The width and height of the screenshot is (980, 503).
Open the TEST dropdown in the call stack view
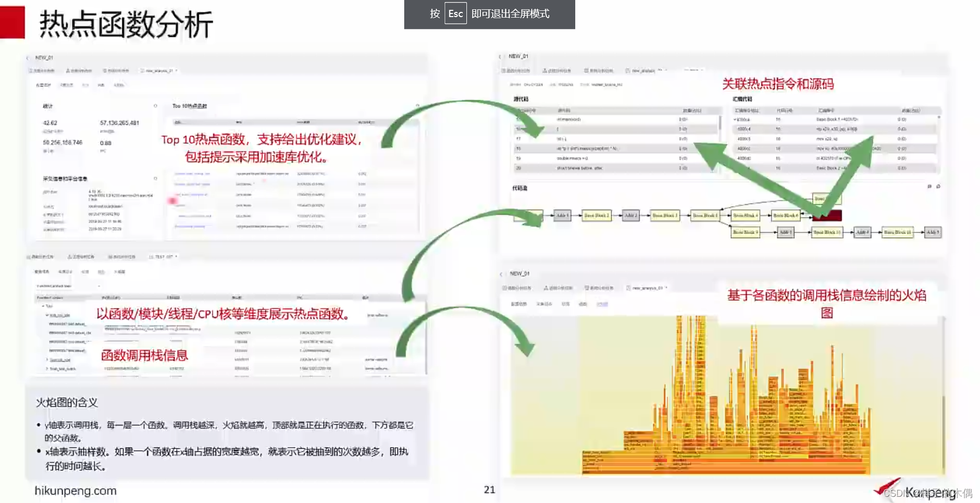(x=176, y=256)
